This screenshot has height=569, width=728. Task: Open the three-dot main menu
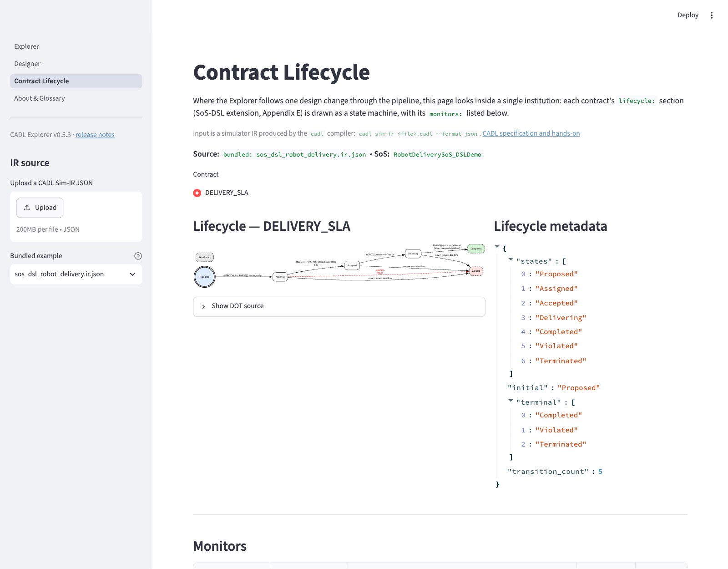pos(712,15)
